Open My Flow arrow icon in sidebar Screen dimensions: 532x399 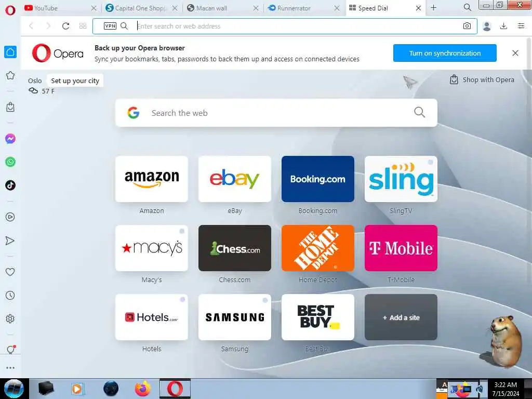tap(10, 241)
